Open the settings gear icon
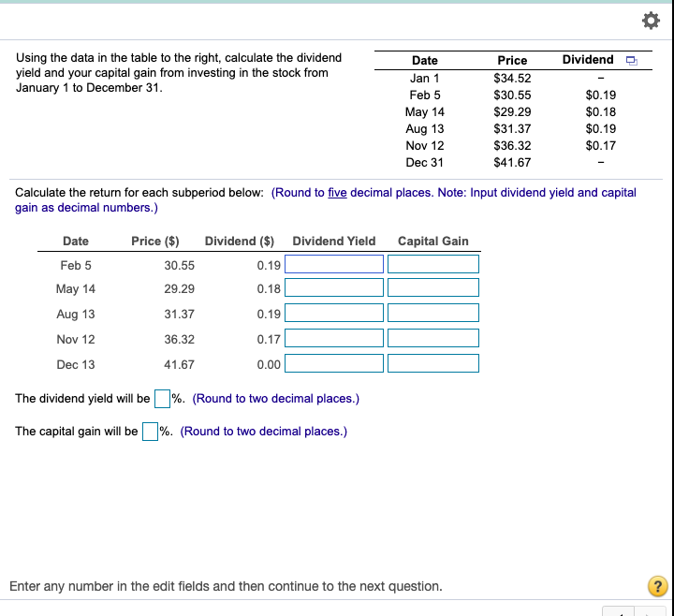 click(x=651, y=21)
